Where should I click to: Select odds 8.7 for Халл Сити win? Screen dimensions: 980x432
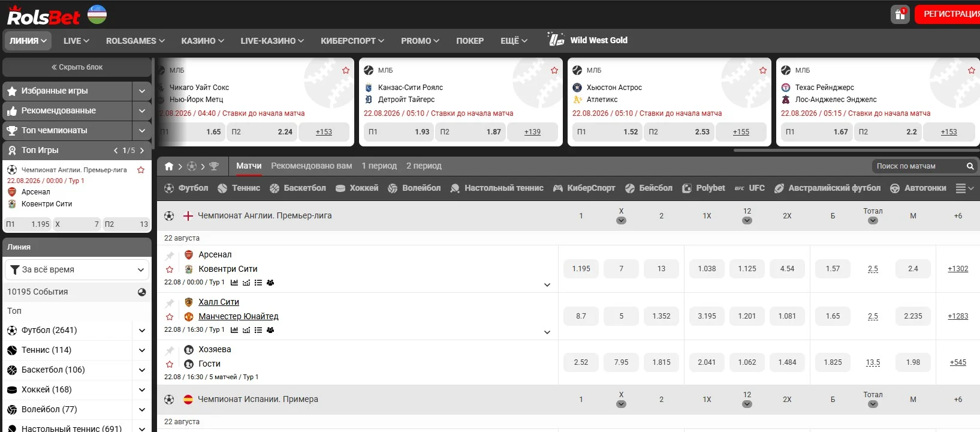coord(581,316)
